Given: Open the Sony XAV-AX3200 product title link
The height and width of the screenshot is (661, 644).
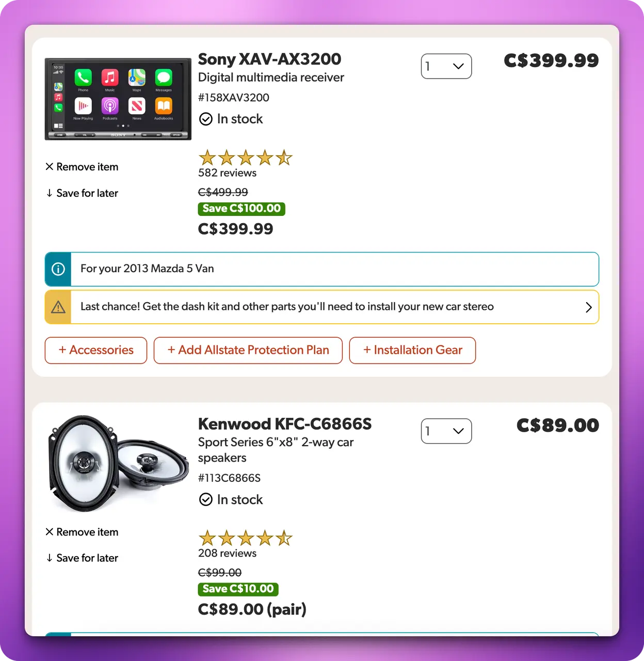Looking at the screenshot, I should point(269,59).
